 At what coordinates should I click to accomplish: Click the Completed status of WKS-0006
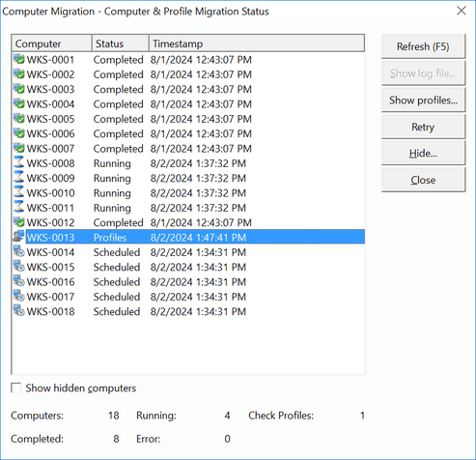coord(118,133)
